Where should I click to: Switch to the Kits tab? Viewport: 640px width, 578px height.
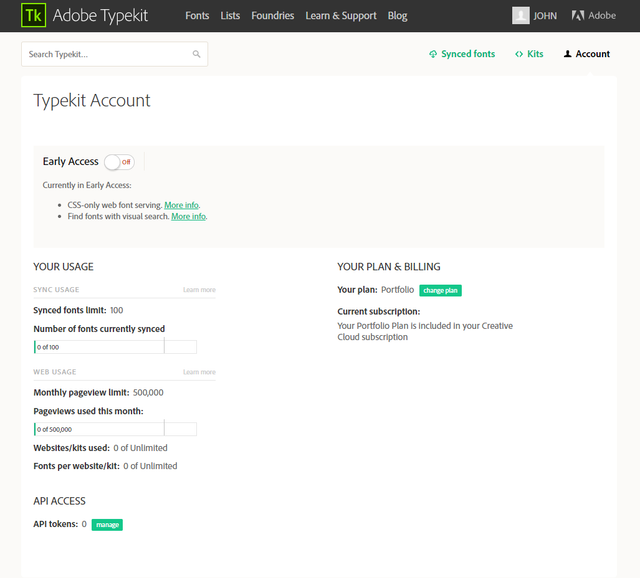pos(529,54)
